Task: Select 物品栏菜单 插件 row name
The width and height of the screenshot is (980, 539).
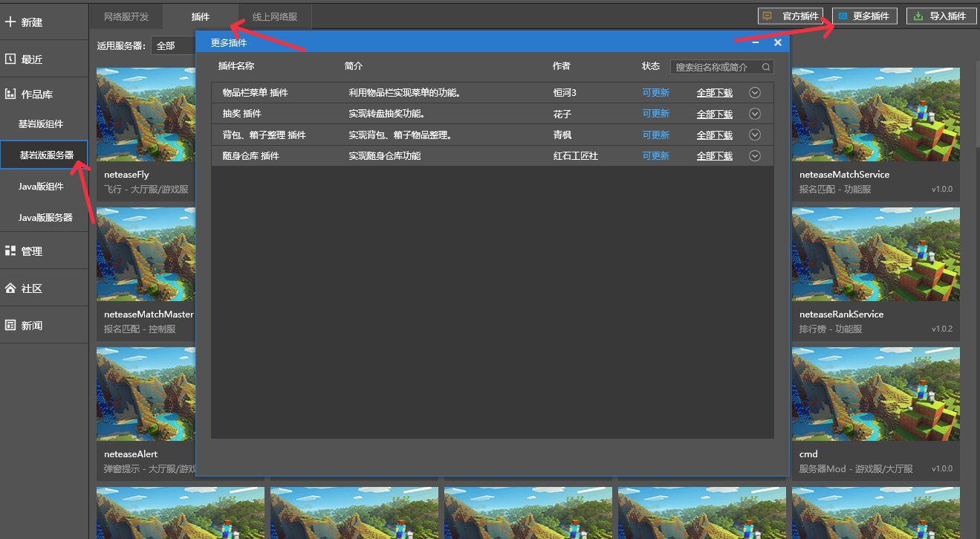Action: (255, 93)
